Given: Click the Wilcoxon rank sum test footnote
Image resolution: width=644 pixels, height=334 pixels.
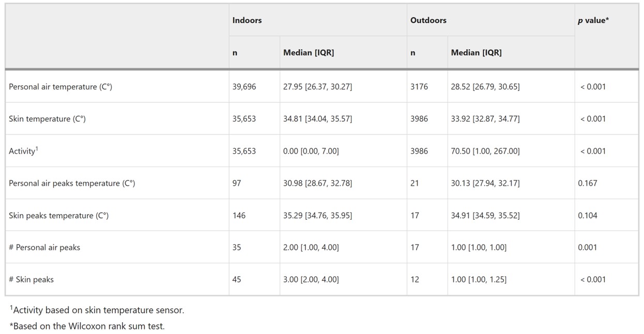Looking at the screenshot, I should (87, 326).
